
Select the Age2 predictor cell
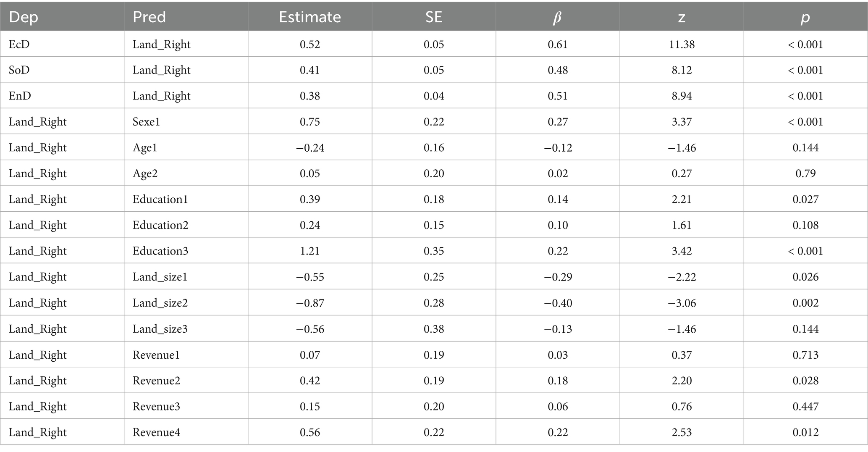(145, 173)
